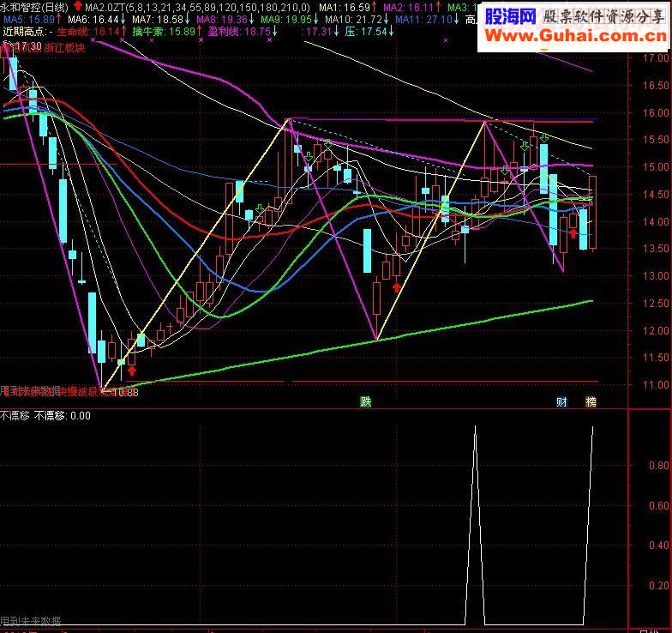Click the 15.00 price axis label
Viewport: 672px width, 633px height.
pos(655,166)
